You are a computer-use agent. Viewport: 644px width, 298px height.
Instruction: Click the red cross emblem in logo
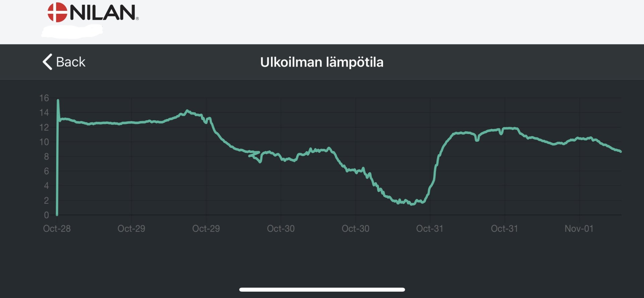pyautogui.click(x=57, y=12)
